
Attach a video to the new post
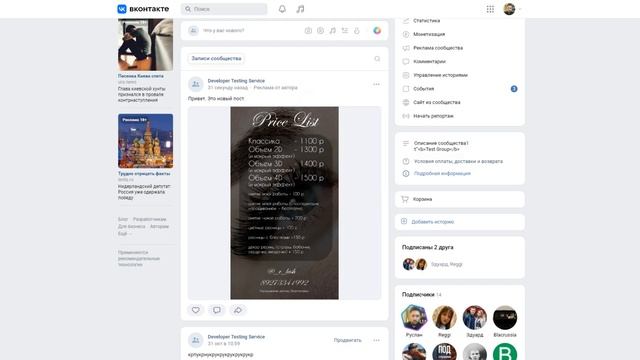320,31
